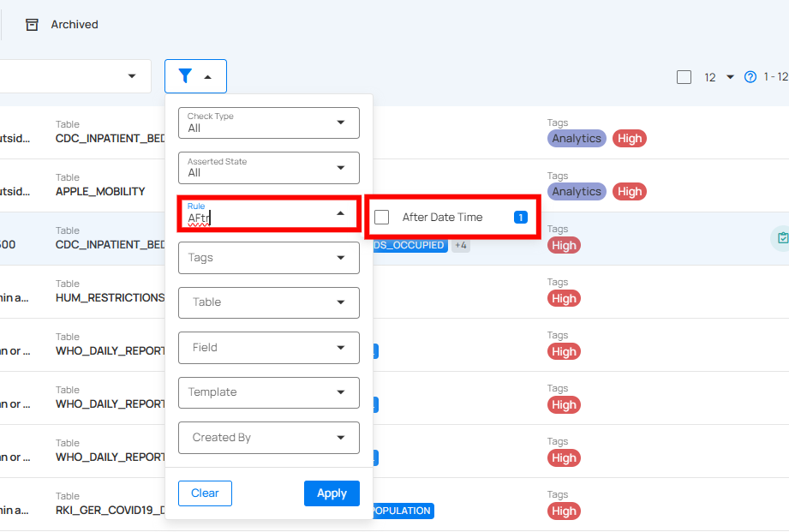Click the Apply button

(332, 493)
